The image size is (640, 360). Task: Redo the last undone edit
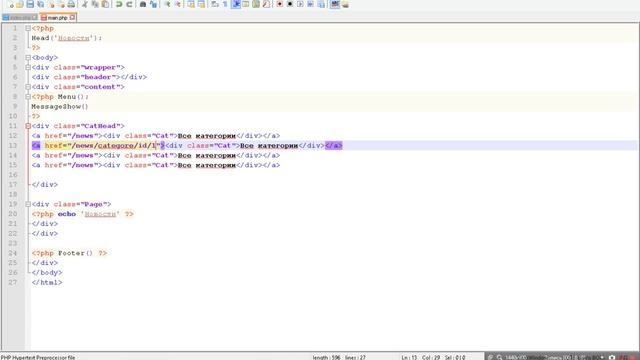pos(129,4)
